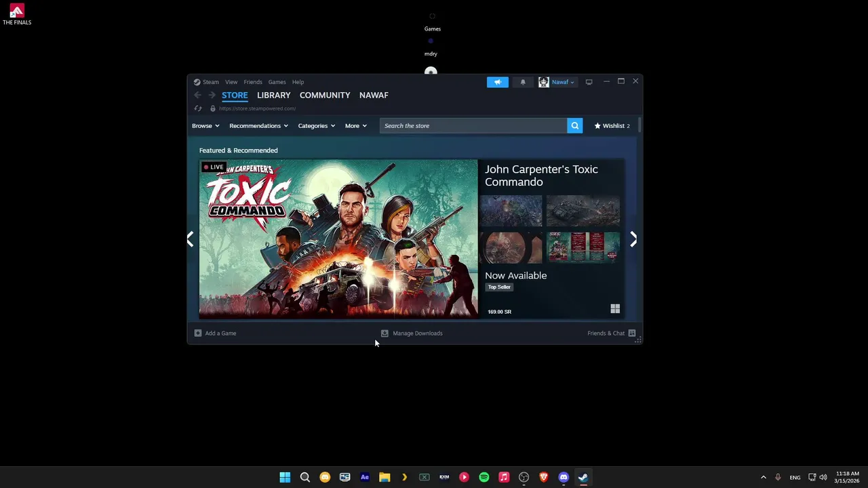Expand the More dropdown
Image resolution: width=868 pixels, height=488 pixels.
[356, 125]
